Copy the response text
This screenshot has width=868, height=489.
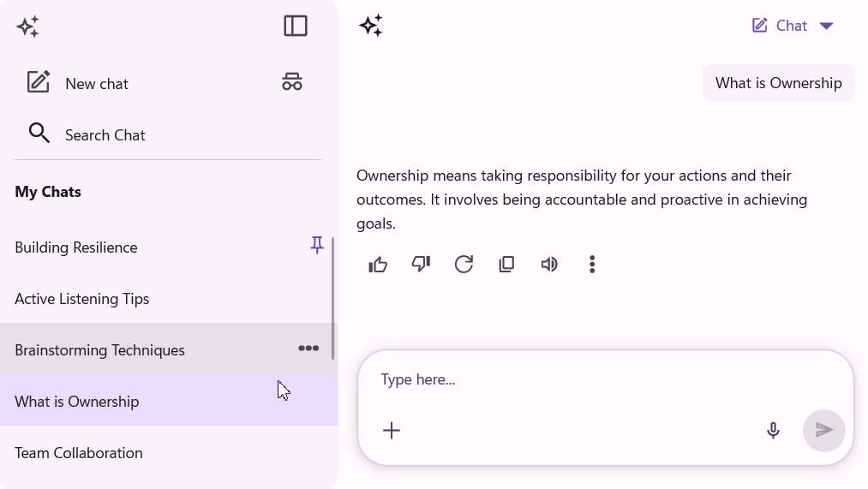tap(506, 265)
